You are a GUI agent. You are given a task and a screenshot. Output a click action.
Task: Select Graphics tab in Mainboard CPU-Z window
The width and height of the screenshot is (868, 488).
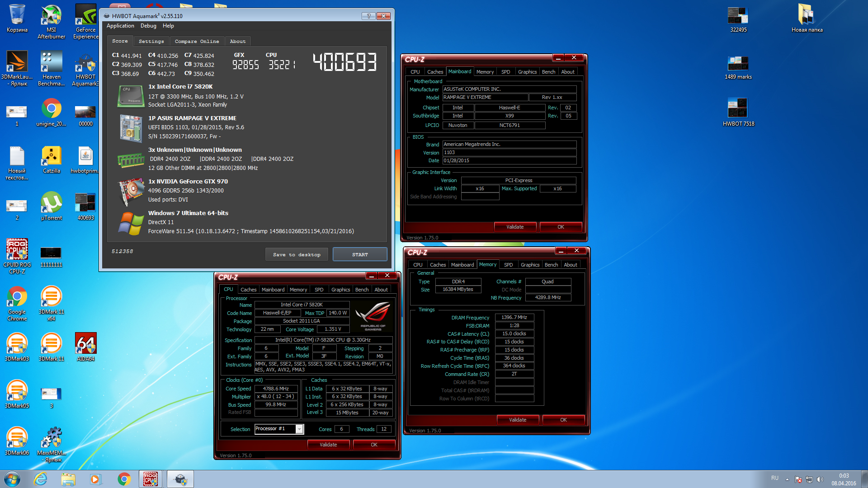[527, 72]
